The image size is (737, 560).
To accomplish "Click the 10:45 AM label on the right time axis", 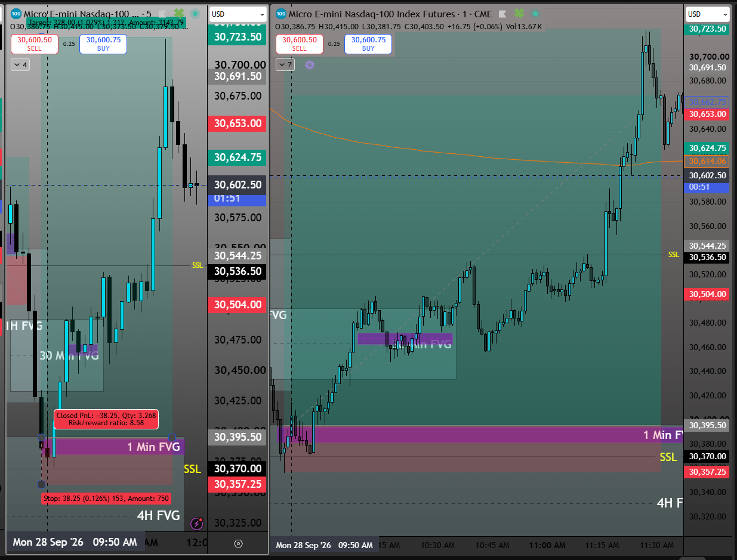I will pyautogui.click(x=493, y=545).
